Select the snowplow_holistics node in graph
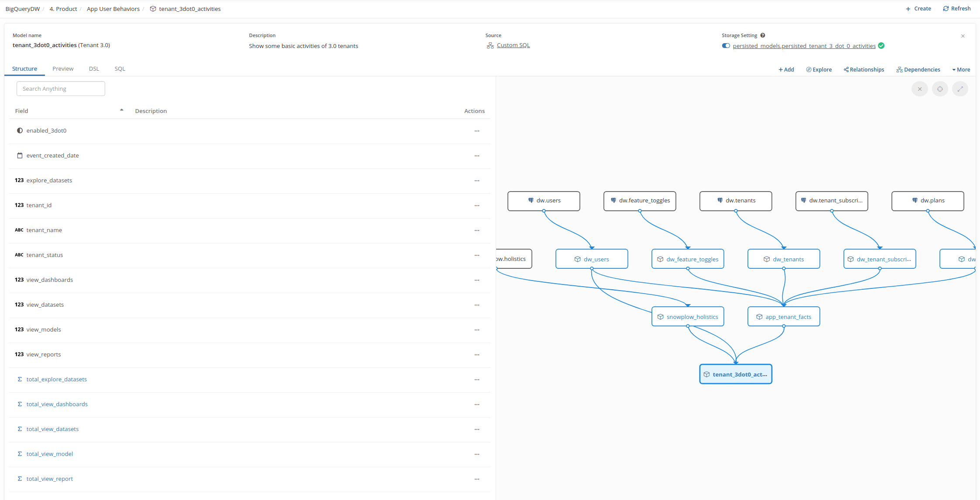This screenshot has height=500, width=980. (x=688, y=317)
